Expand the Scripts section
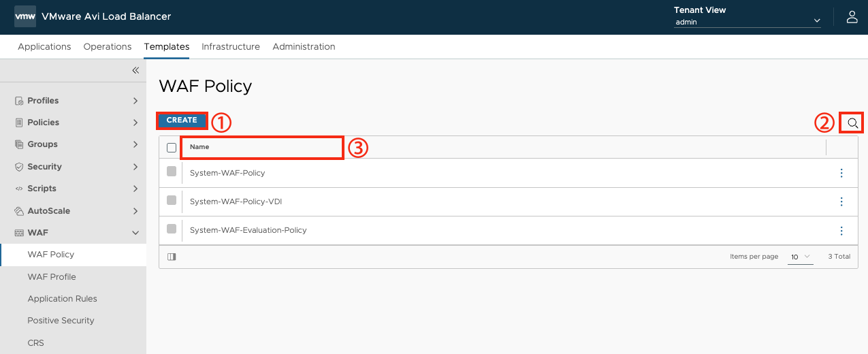868x354 pixels. [135, 189]
